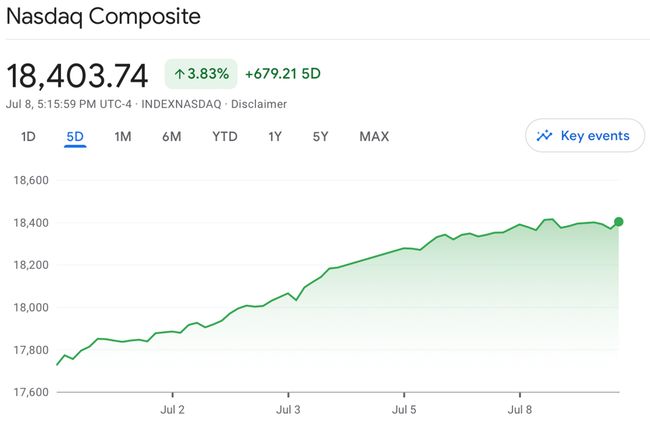Choose the 5Y time range
650x424 pixels.
pos(320,136)
